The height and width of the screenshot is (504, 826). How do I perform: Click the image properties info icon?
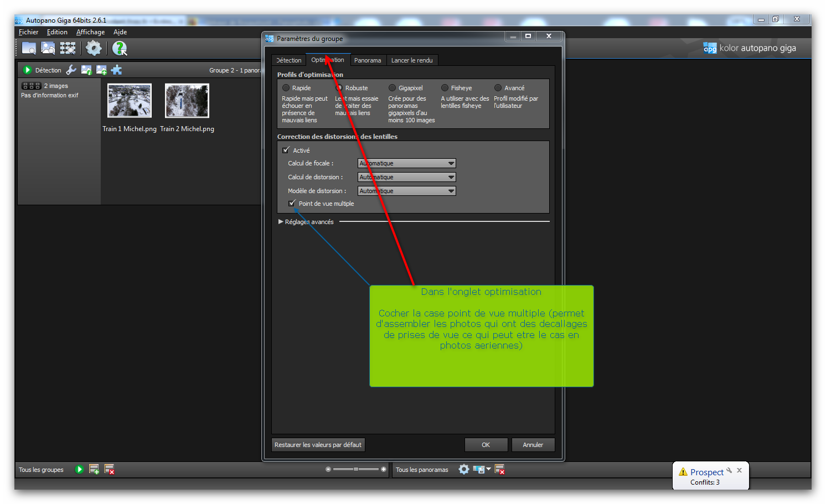pyautogui.click(x=86, y=70)
